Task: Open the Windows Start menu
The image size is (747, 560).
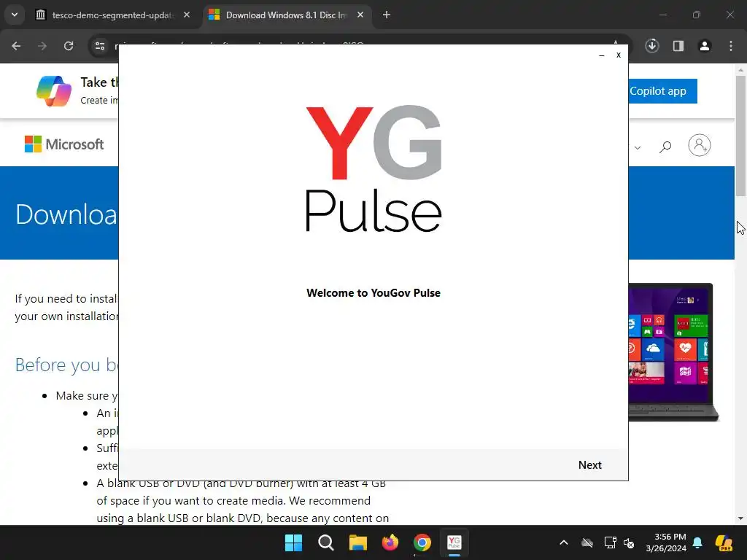Action: [293, 542]
